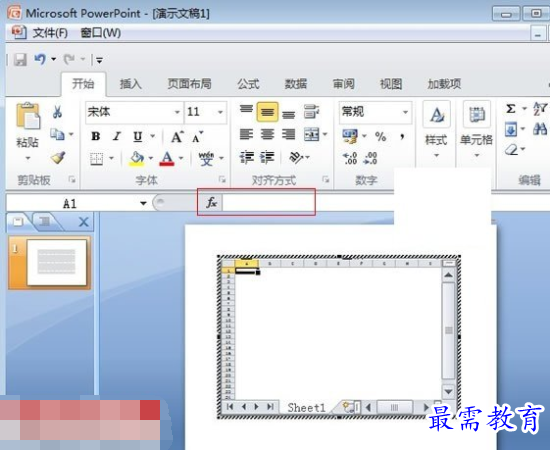Click the Cut scissors icon

point(57,112)
